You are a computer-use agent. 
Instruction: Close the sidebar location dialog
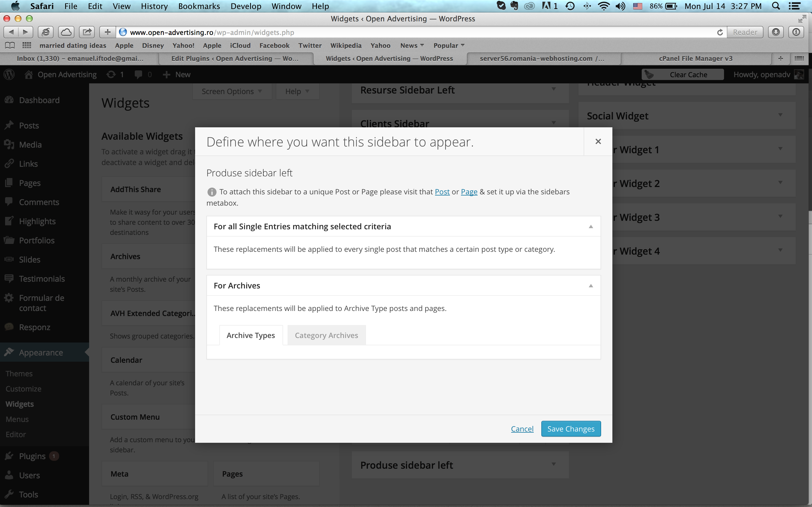pos(598,141)
